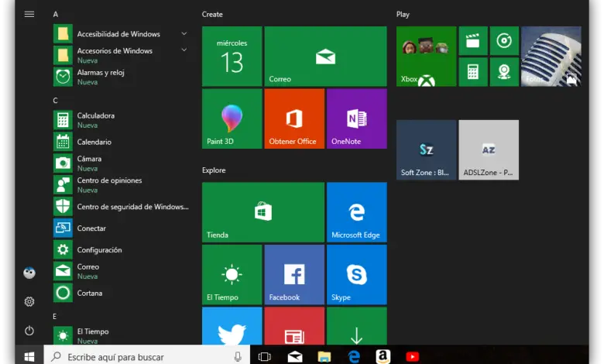Open the Soft Zone pinned tile
Viewport: 604px width, 364px height.
click(x=427, y=149)
